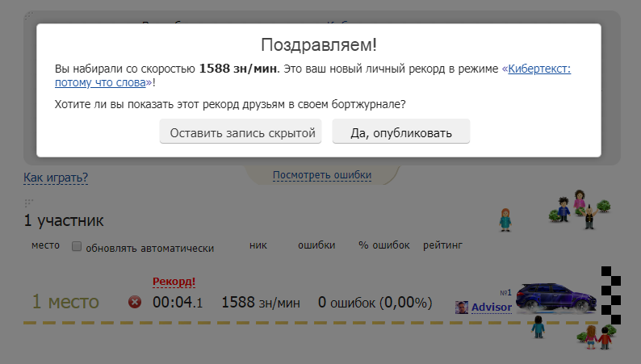Click the '1 место' position label
Viewport: 641px width, 364px height.
(65, 302)
